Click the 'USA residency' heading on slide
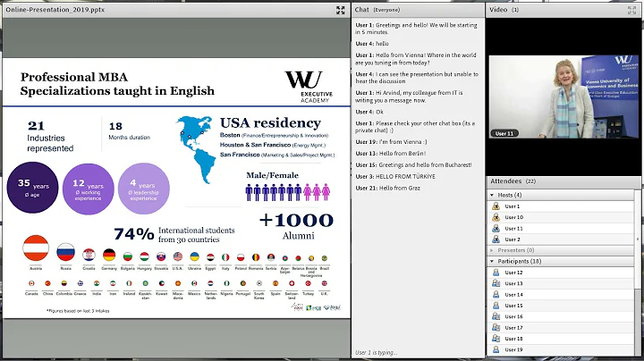The image size is (644, 361). click(x=270, y=123)
